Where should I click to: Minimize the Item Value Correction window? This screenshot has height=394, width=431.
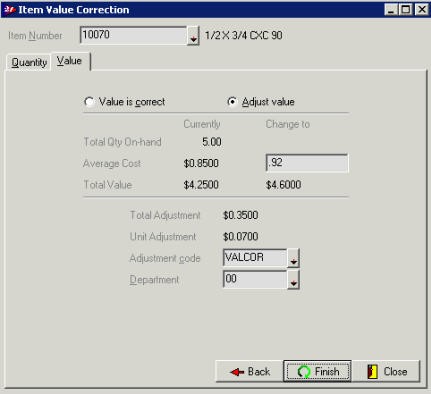(391, 9)
